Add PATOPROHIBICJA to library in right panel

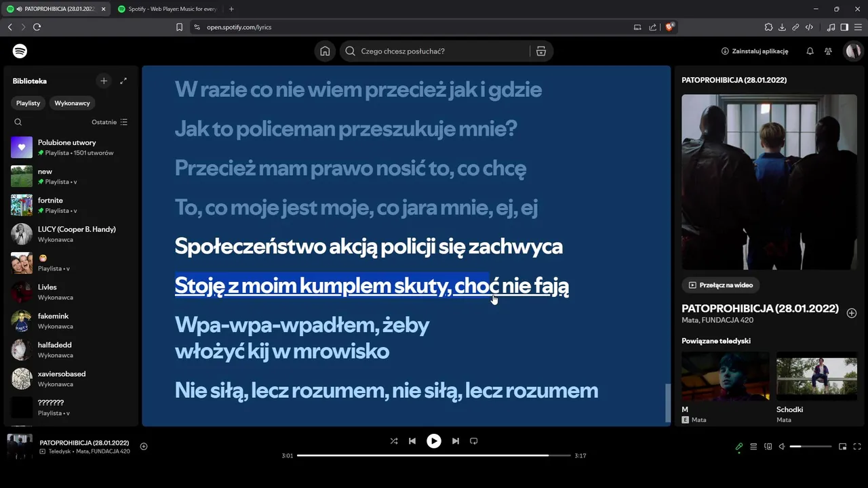point(852,313)
